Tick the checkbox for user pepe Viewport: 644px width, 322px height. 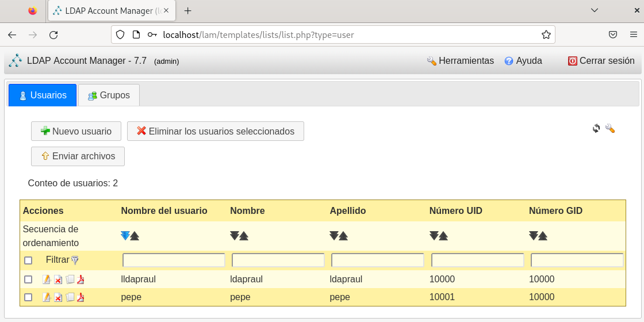[x=28, y=297]
